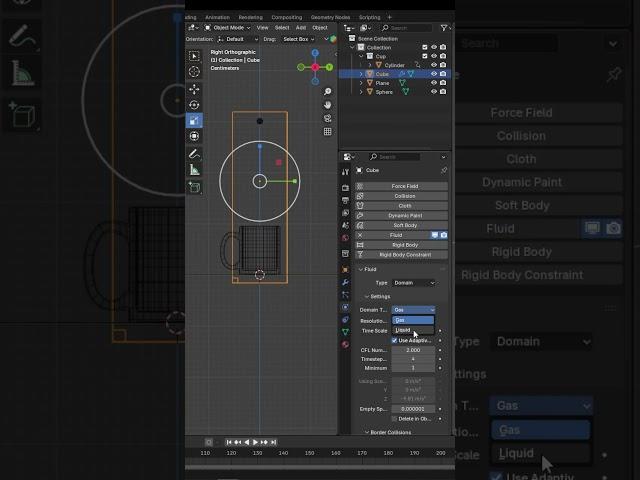Choose Liquid from the domain type list
Screen dimensions: 640x480
coord(403,330)
